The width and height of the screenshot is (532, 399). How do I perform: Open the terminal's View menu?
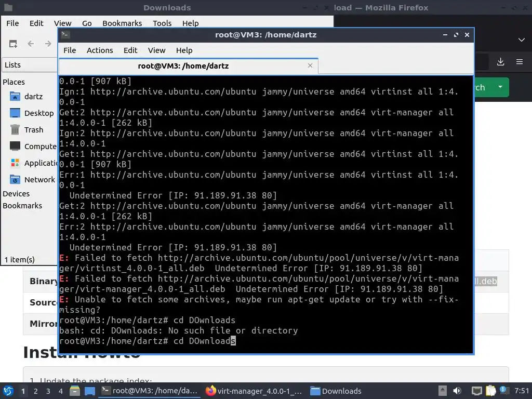pyautogui.click(x=156, y=50)
